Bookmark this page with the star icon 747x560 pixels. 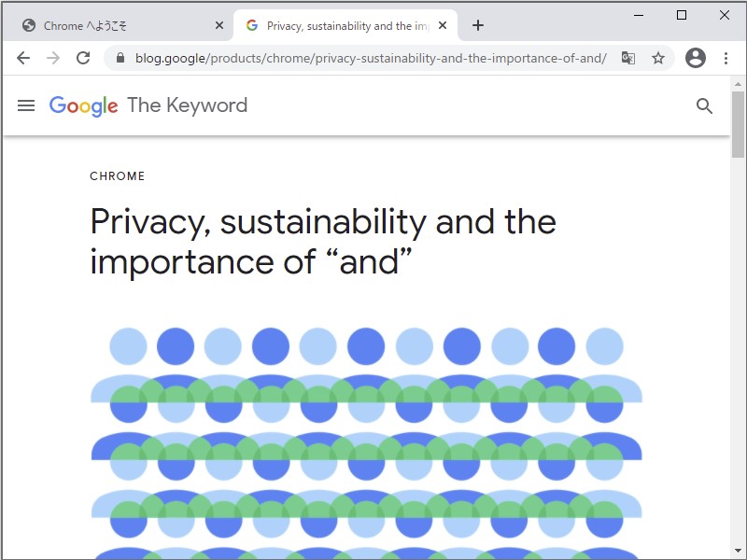(x=659, y=58)
